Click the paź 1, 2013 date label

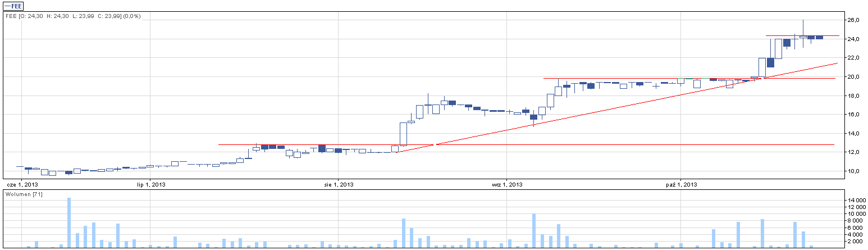[x=682, y=184]
